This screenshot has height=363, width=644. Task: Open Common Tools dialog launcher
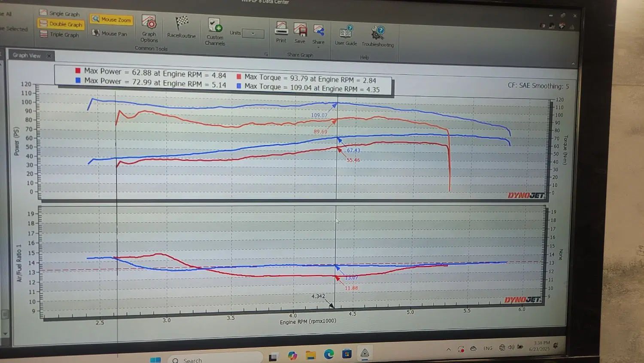(266, 54)
